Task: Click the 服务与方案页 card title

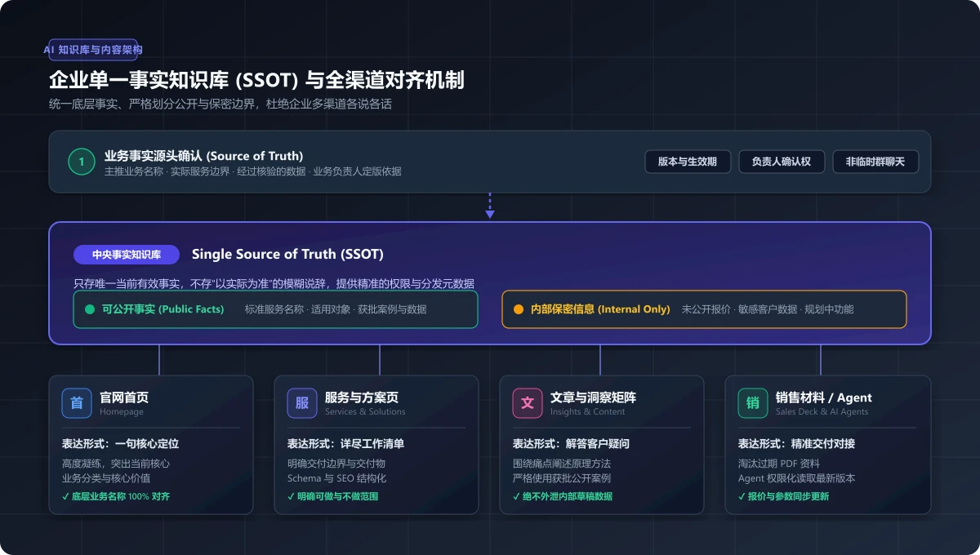Action: [x=362, y=397]
